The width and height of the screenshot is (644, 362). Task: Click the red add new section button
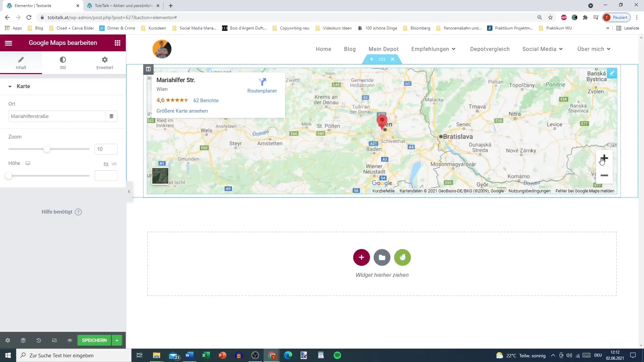tap(362, 257)
